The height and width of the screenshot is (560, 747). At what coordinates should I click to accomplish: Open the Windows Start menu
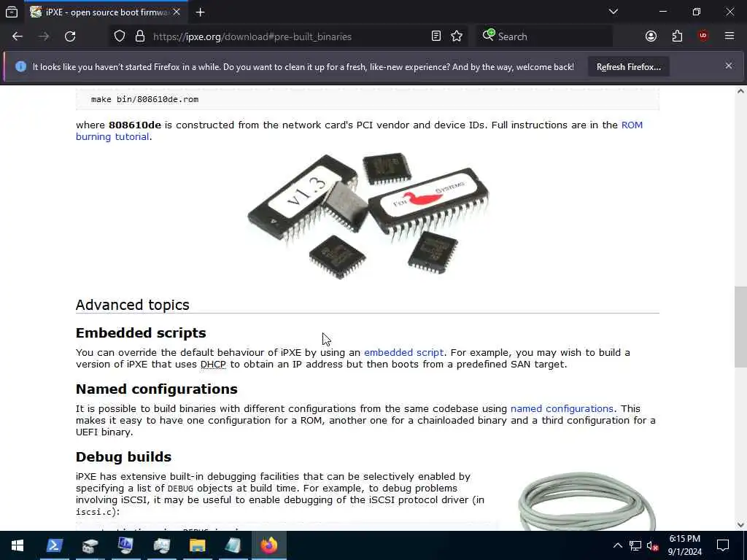(18, 545)
